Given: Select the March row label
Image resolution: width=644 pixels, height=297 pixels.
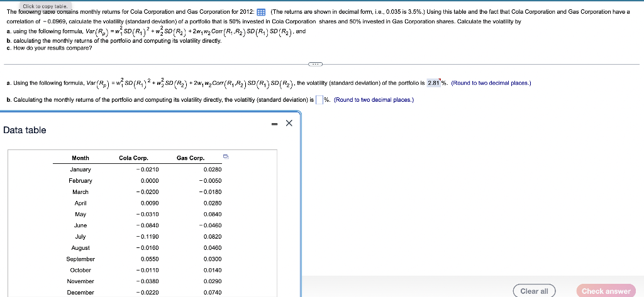Looking at the screenshot, I should 80,192.
